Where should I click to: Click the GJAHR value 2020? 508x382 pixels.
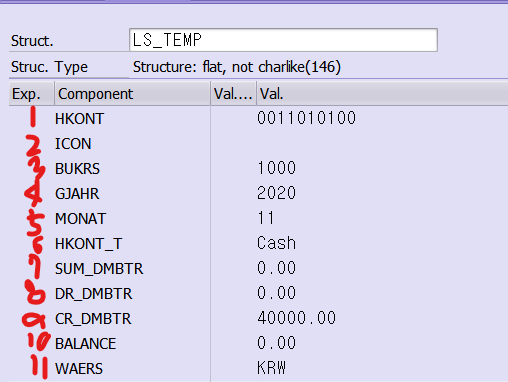[277, 193]
